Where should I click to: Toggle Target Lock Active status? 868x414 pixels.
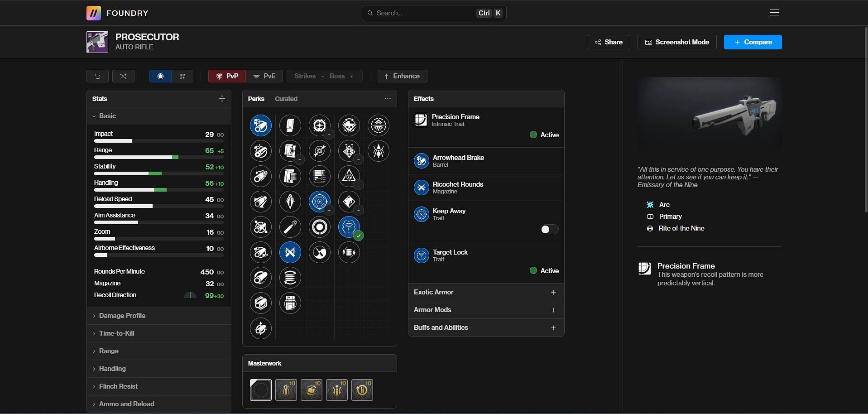pos(544,271)
